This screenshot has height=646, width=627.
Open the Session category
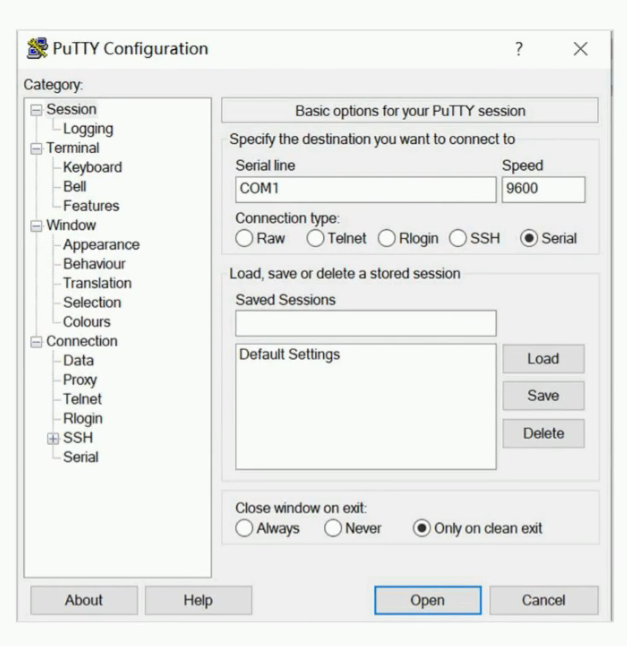pyautogui.click(x=71, y=110)
